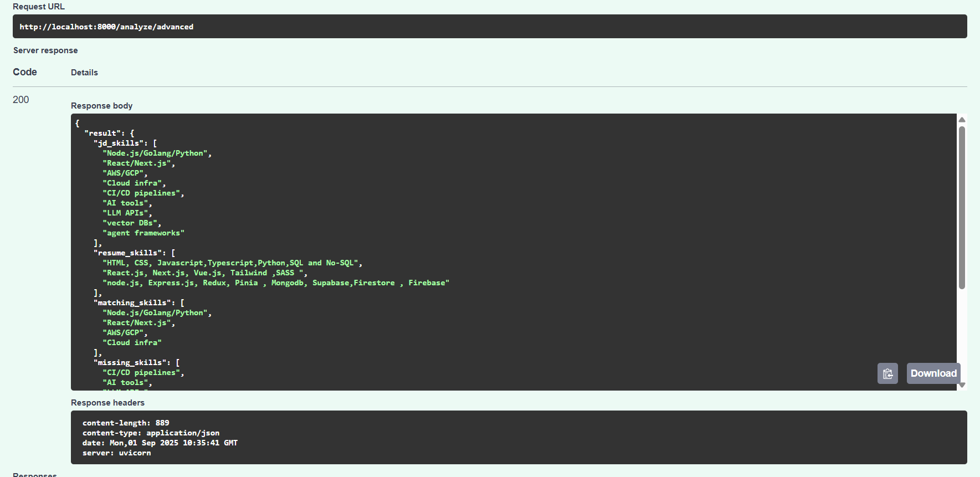Click the Request URL label
The height and width of the screenshot is (477, 980).
(x=39, y=7)
